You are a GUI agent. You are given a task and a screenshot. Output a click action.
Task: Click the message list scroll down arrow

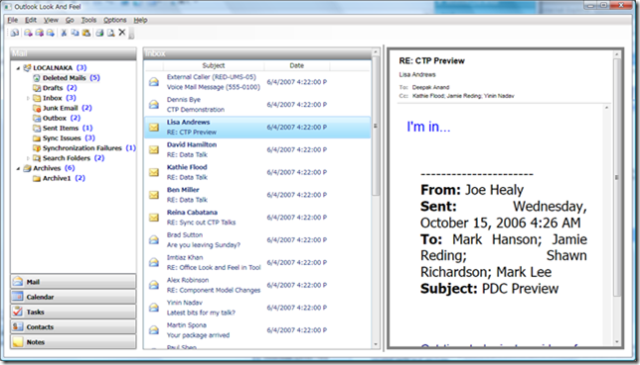(376, 345)
